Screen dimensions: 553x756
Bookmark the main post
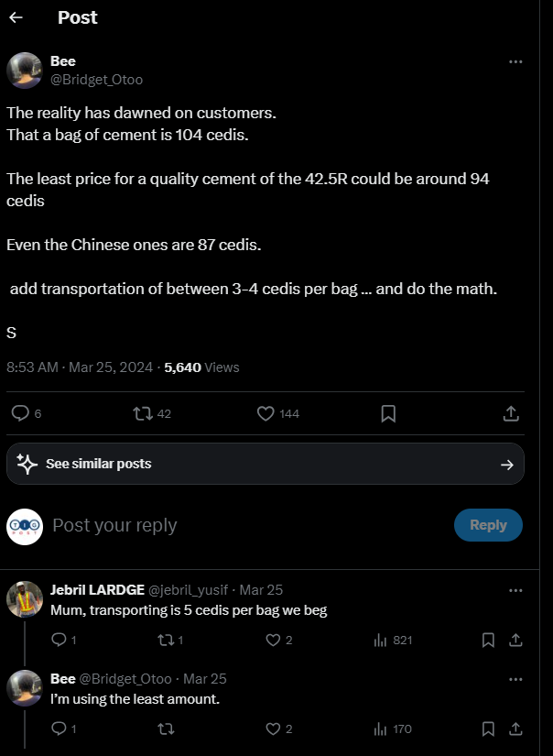pyautogui.click(x=388, y=413)
